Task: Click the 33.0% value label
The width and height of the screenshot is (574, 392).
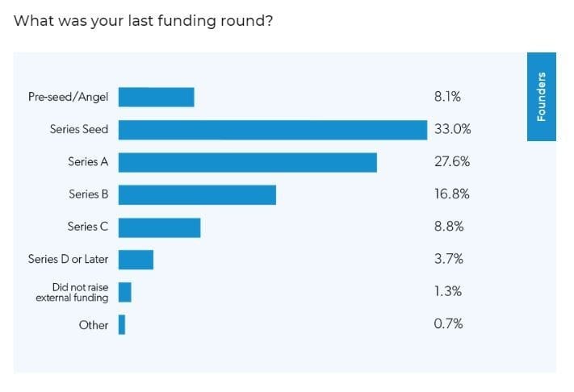Action: coord(452,129)
